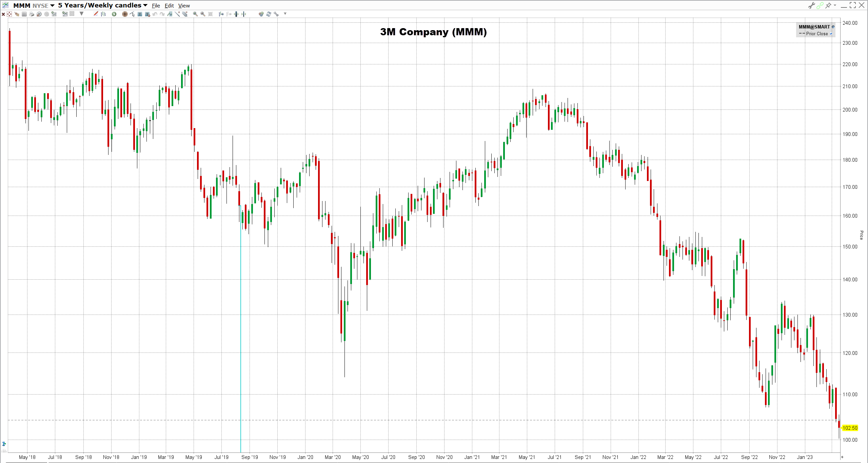Click the overlapping colored circles icon
This screenshot has height=463, width=868.
(261, 14)
